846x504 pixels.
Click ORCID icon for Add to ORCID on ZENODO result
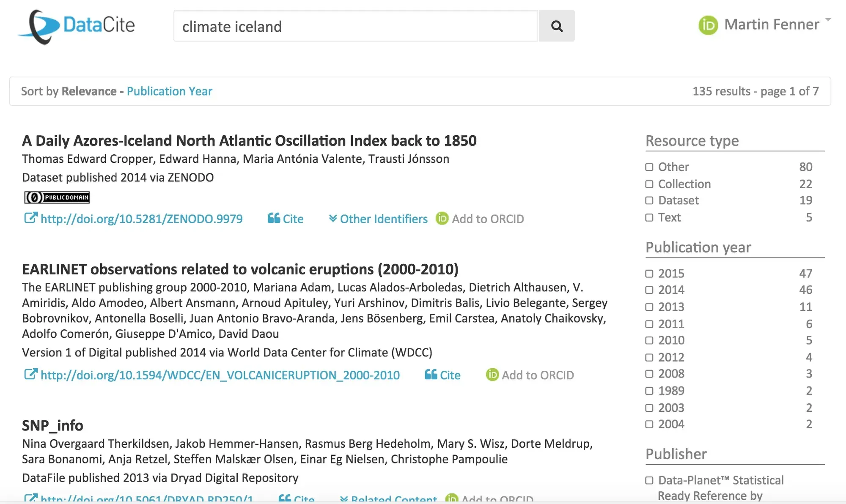442,218
